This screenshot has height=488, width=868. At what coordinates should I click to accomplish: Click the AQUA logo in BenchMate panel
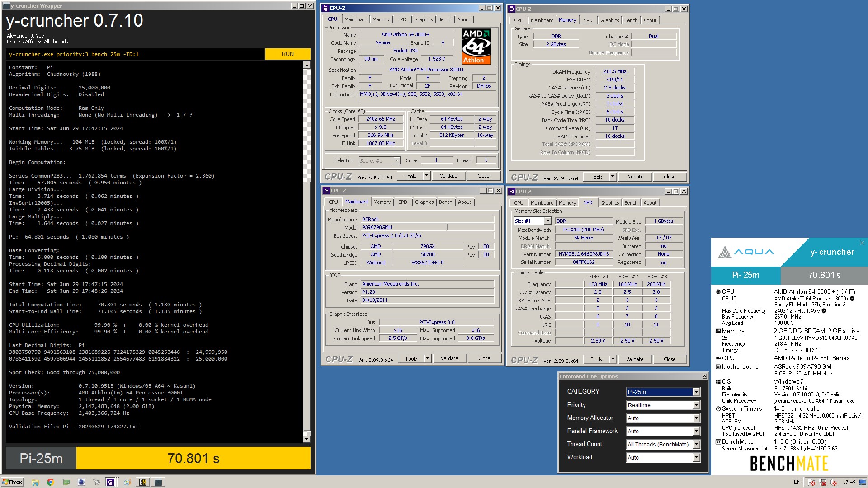point(745,252)
